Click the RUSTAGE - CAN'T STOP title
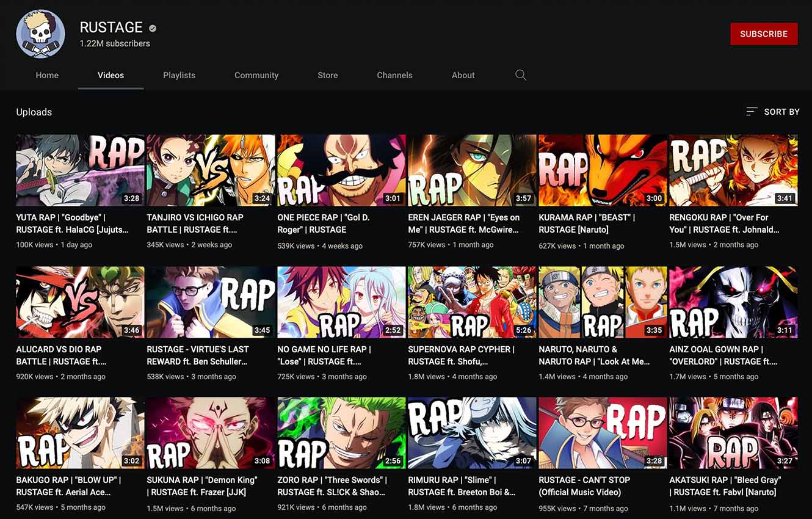Image resolution: width=812 pixels, height=519 pixels. [584, 486]
